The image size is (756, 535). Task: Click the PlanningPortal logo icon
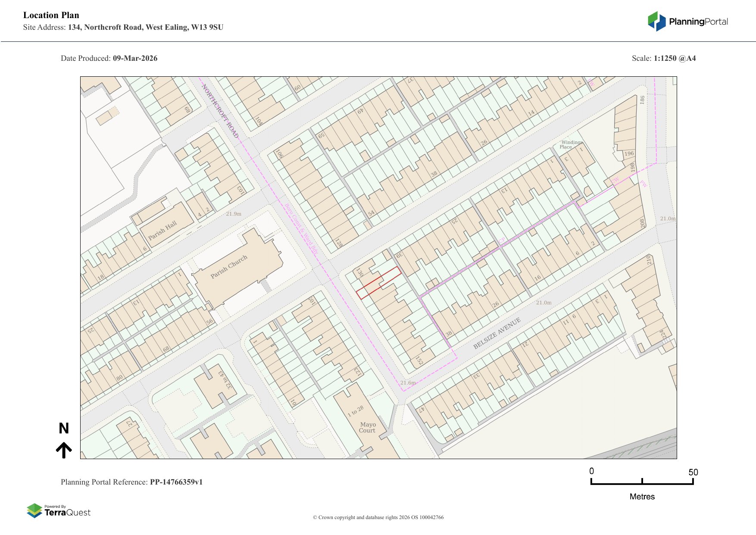tap(656, 21)
